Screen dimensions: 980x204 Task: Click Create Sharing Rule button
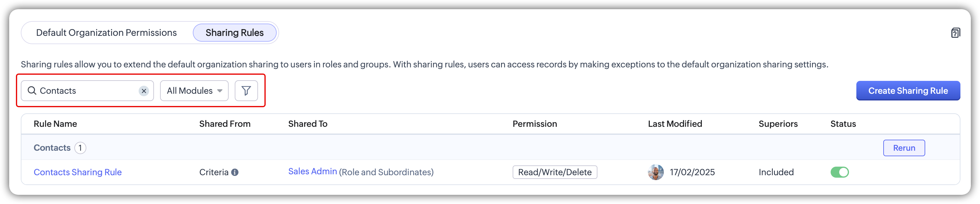[x=908, y=91]
